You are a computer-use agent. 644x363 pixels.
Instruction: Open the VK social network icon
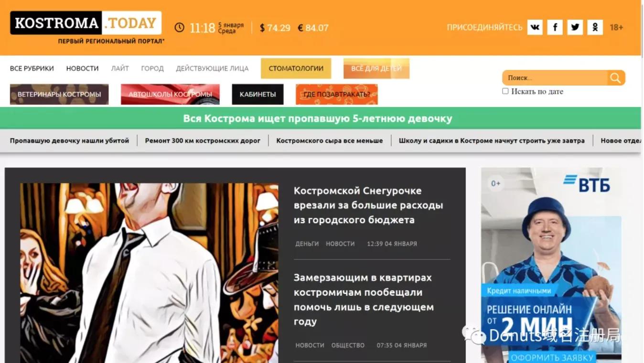535,27
